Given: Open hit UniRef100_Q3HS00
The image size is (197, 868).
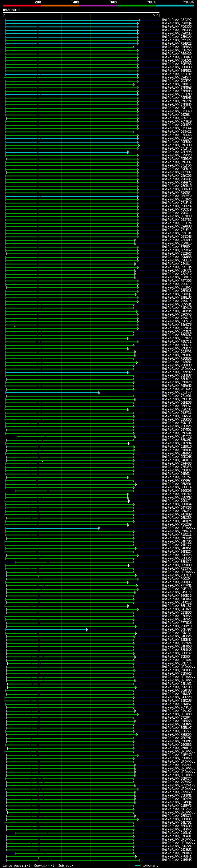Looking at the screenshot, I should pos(176,37).
